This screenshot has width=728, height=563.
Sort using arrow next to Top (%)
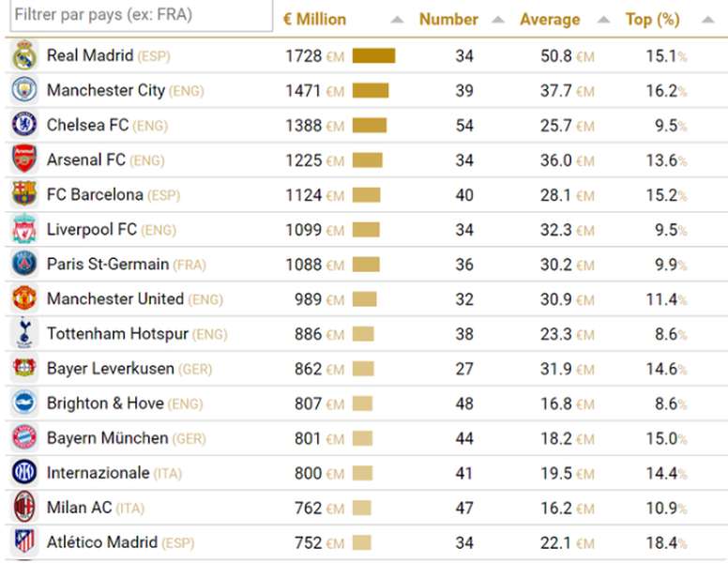tap(708, 20)
